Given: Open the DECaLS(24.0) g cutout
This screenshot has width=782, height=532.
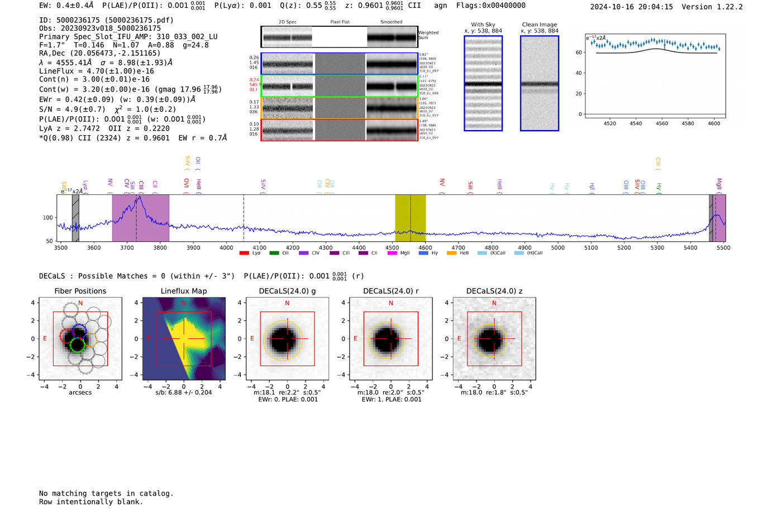Looking at the screenshot, I should point(287,339).
